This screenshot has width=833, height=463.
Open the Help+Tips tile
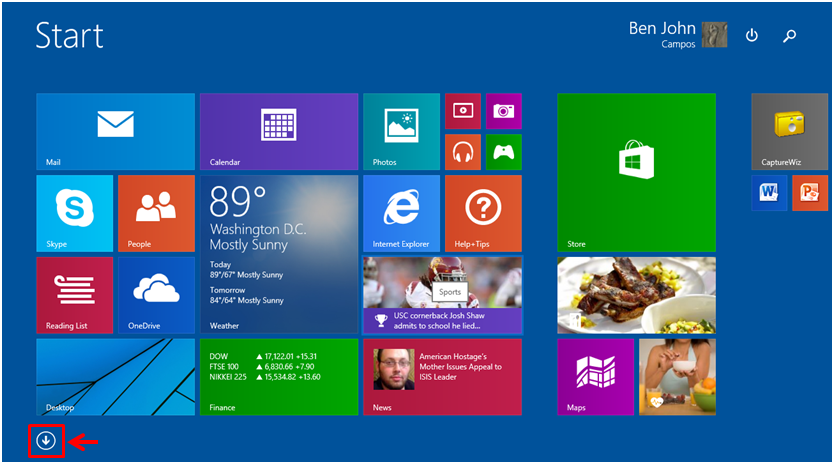pyautogui.click(x=483, y=213)
